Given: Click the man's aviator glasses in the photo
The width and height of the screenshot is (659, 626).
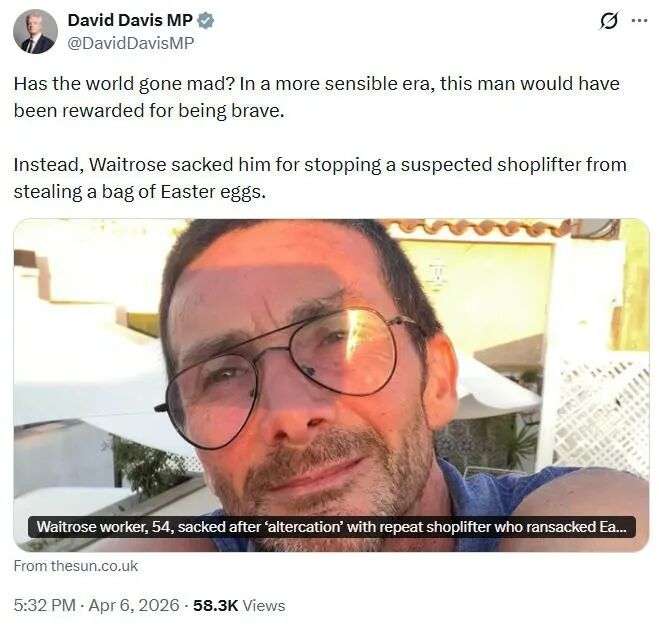Looking at the screenshot, I should click(x=286, y=376).
